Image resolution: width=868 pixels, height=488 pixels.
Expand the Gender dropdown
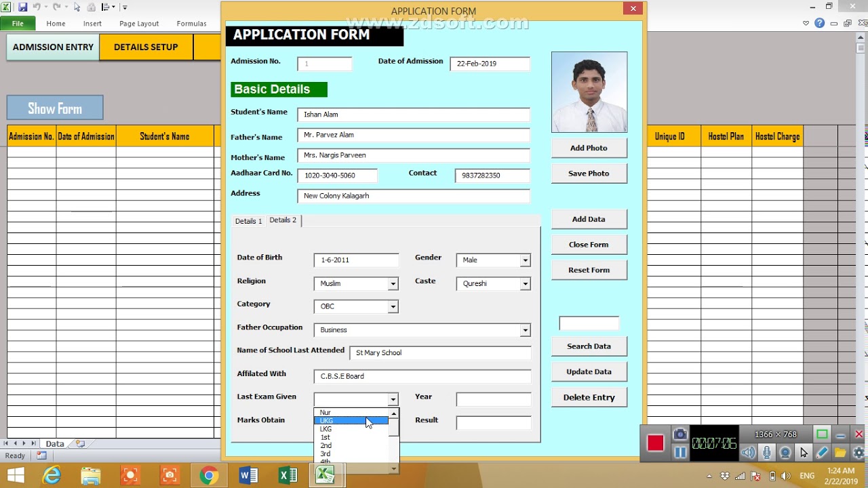[x=525, y=260]
